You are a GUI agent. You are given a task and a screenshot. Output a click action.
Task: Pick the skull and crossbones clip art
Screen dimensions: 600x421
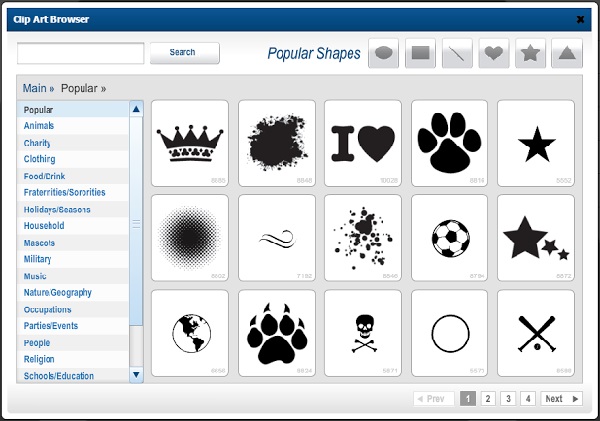click(363, 333)
